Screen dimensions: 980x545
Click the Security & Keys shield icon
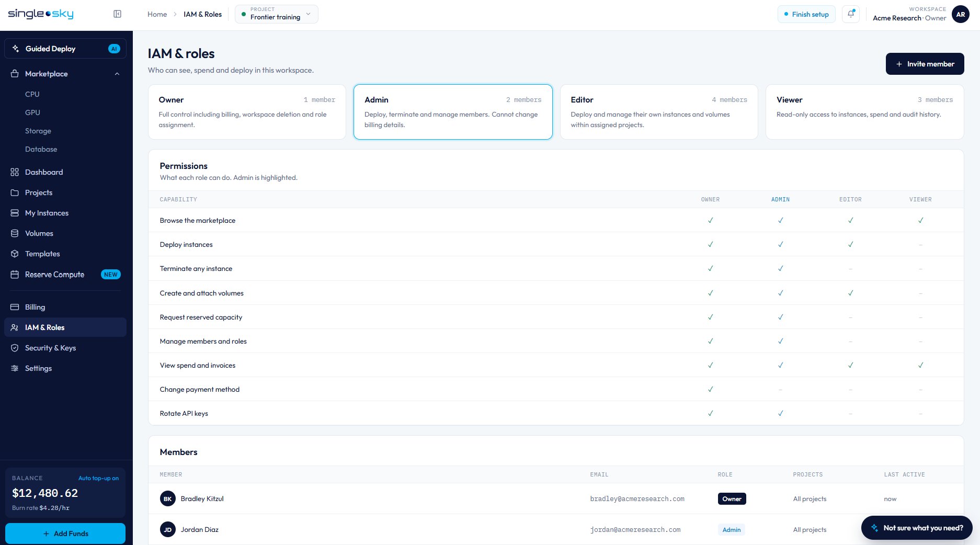click(15, 348)
